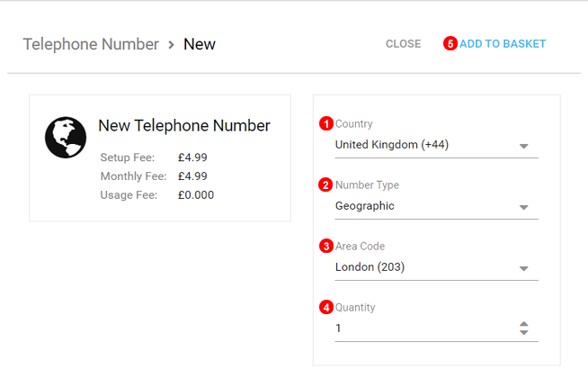Click the red step 3 badge beside Area Code
This screenshot has width=588, height=378.
click(x=326, y=246)
